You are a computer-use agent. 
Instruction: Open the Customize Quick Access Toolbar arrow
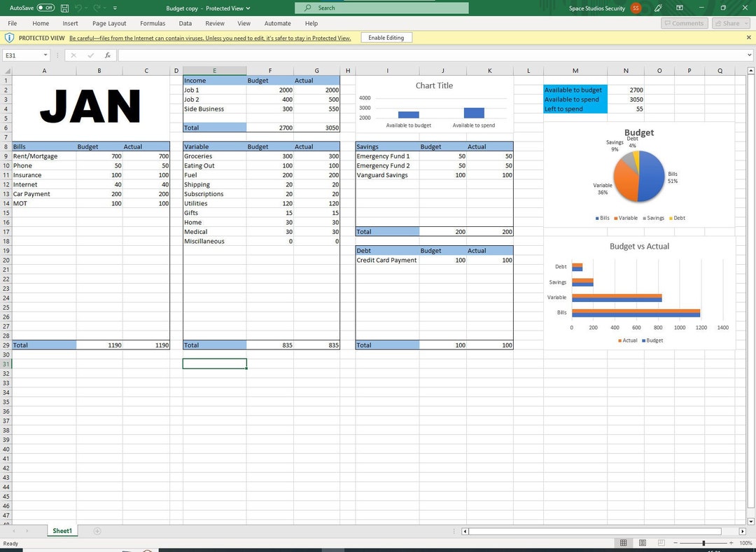point(115,8)
